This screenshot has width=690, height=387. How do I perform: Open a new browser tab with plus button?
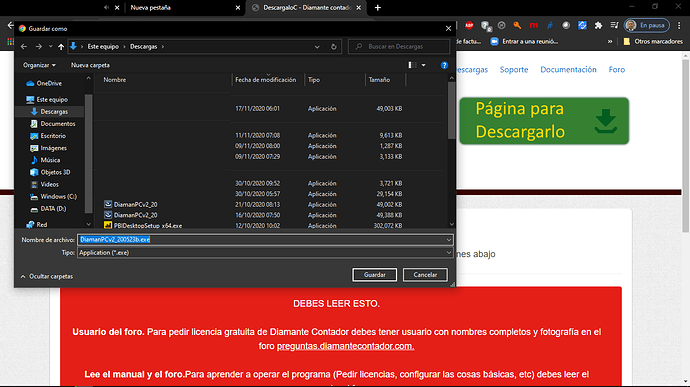[x=378, y=7]
